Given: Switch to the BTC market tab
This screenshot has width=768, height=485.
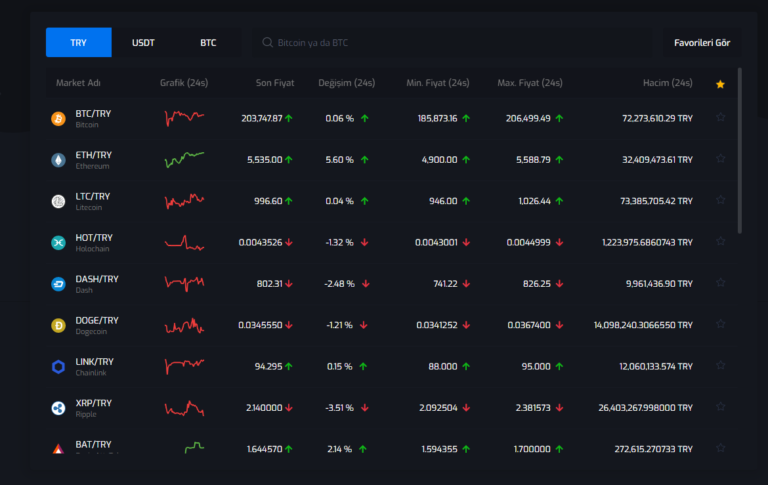Looking at the screenshot, I should [x=208, y=43].
